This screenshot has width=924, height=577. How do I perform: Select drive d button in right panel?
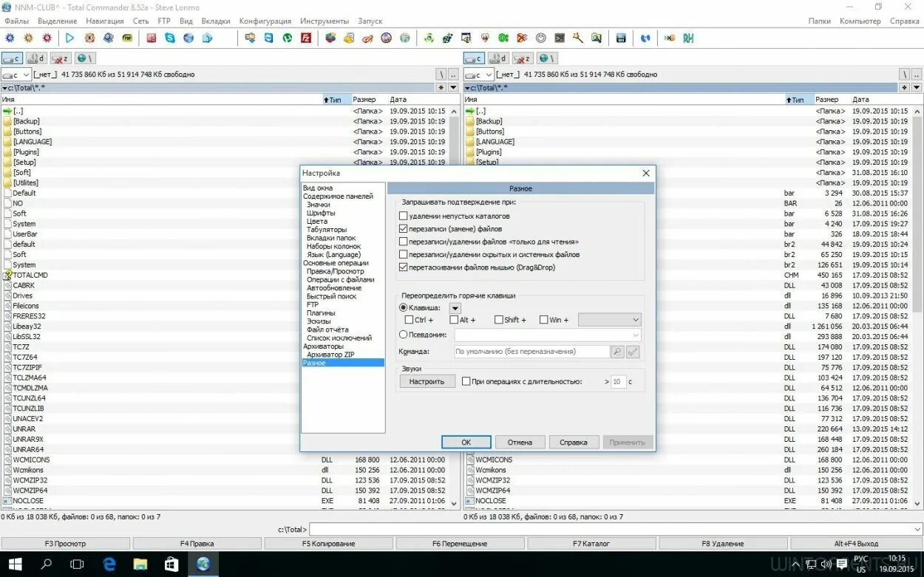498,58
